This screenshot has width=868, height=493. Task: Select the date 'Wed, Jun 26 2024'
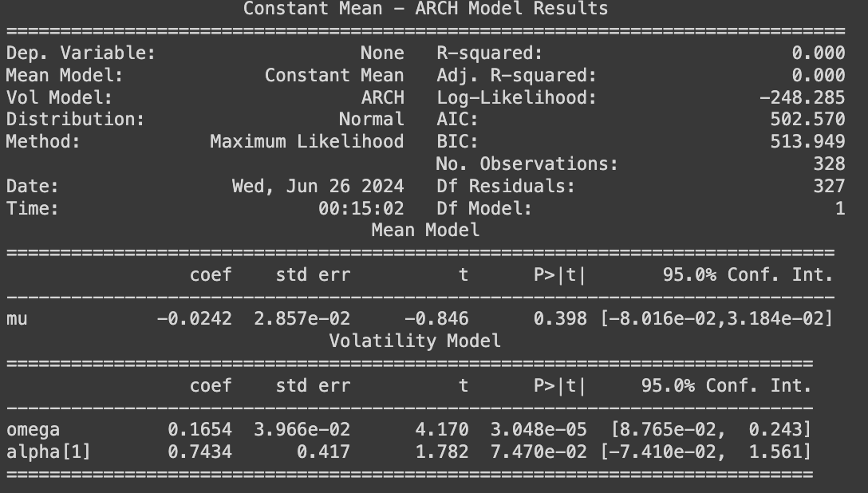pos(318,187)
